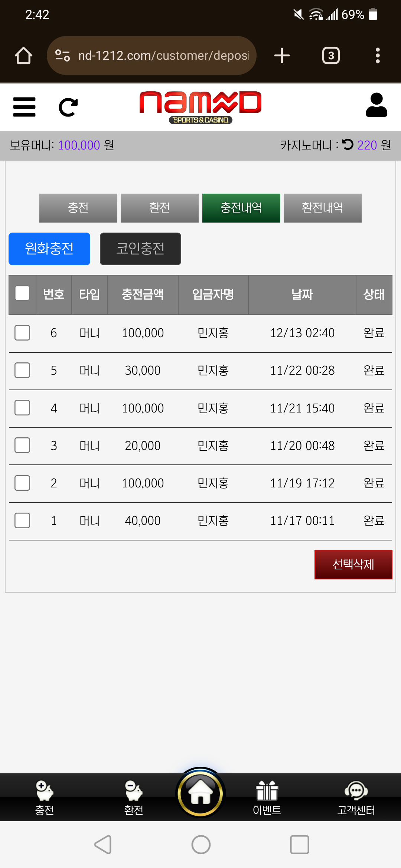Tick checkbox for deposit number 1
The image size is (401, 868).
(22, 520)
